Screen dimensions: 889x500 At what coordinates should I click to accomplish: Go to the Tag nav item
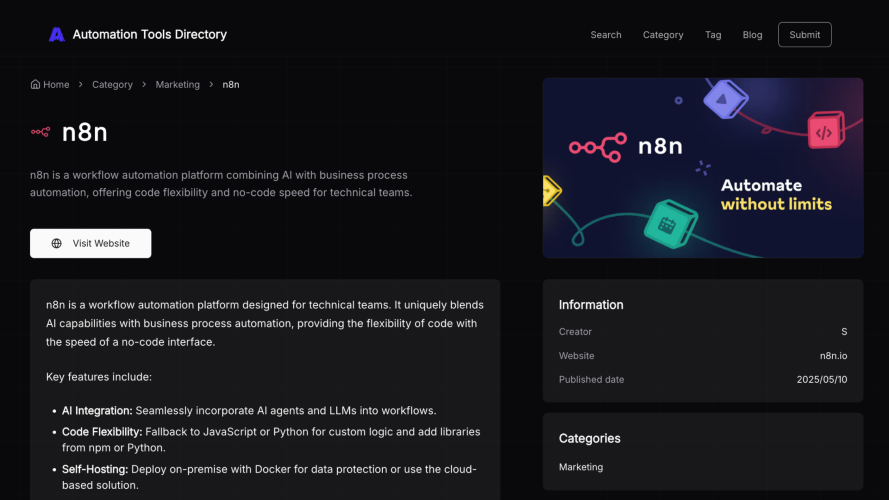pos(713,35)
